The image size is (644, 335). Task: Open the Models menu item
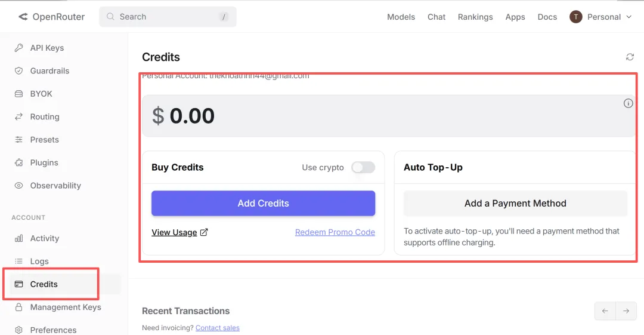pos(401,17)
